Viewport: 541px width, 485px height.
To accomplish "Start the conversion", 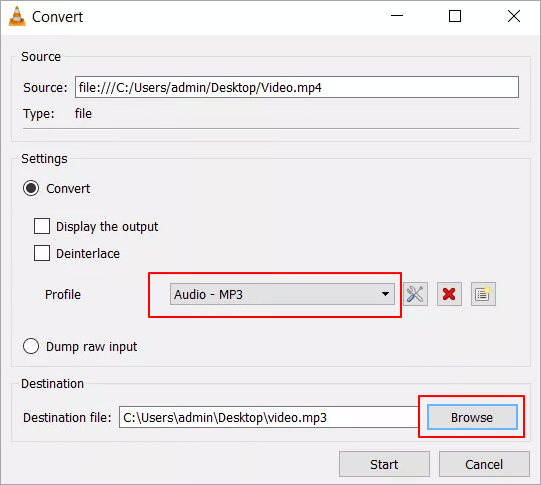I will point(384,464).
